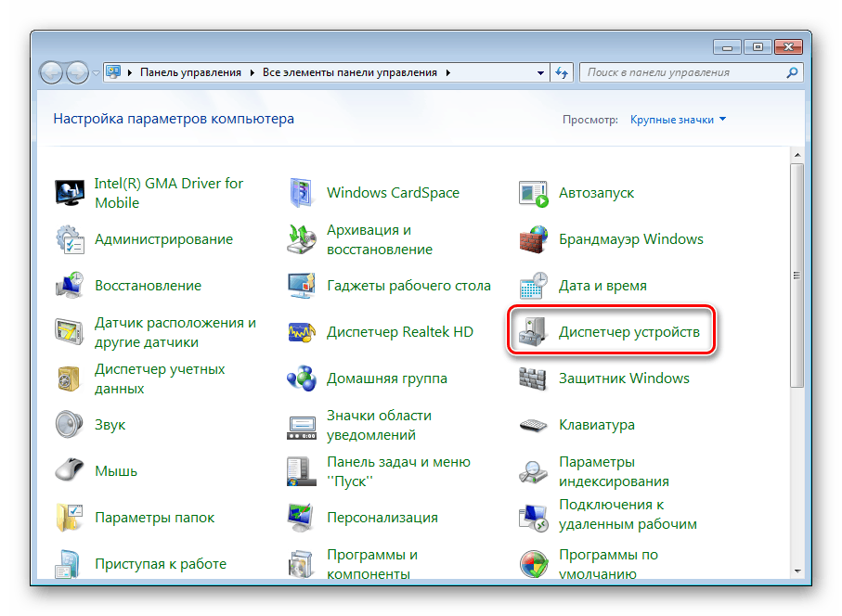Open the Мышь mouse icon

pyautogui.click(x=70, y=470)
